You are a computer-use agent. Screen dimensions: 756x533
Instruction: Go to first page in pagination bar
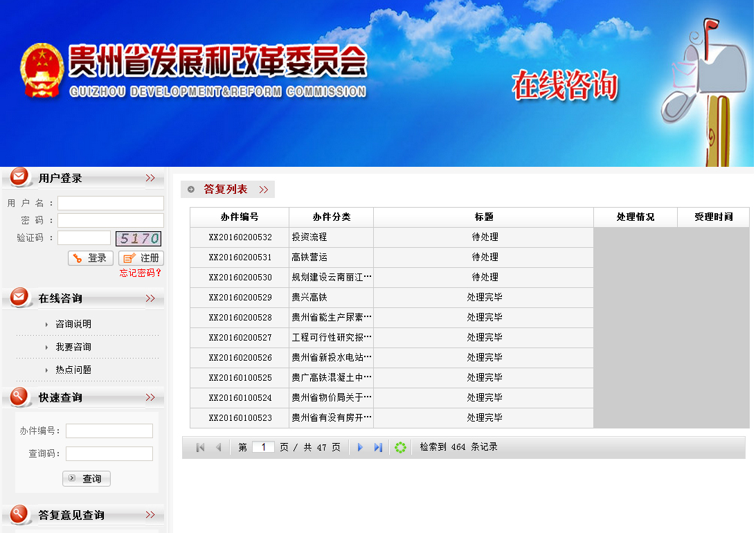(x=201, y=448)
